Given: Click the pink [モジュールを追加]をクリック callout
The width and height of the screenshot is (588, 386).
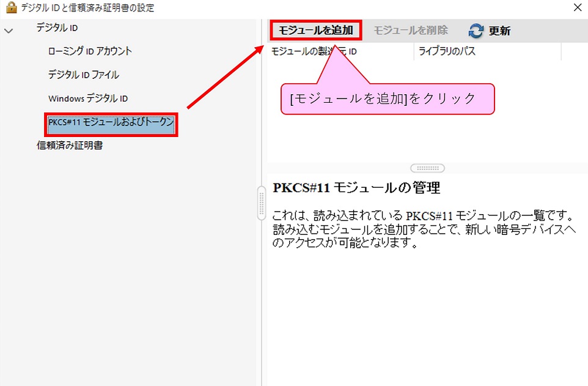Looking at the screenshot, I should (x=387, y=99).
